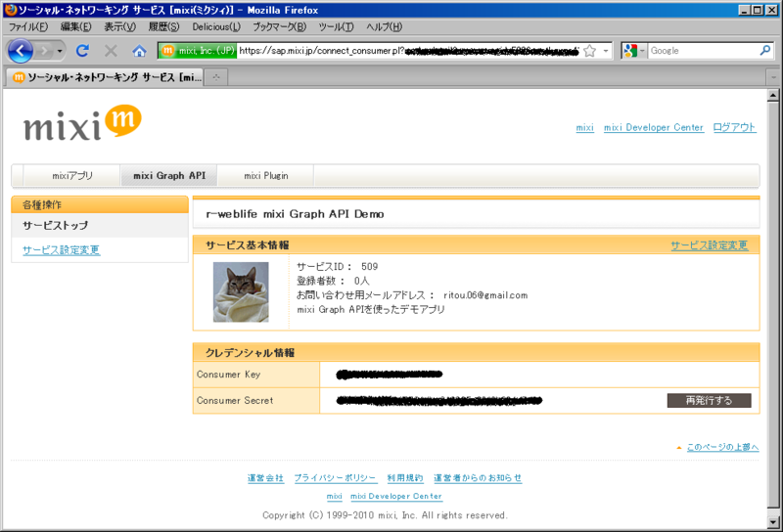Image resolution: width=783 pixels, height=532 pixels.
Task: Open the list all tabs dropdown
Action: 773,77
